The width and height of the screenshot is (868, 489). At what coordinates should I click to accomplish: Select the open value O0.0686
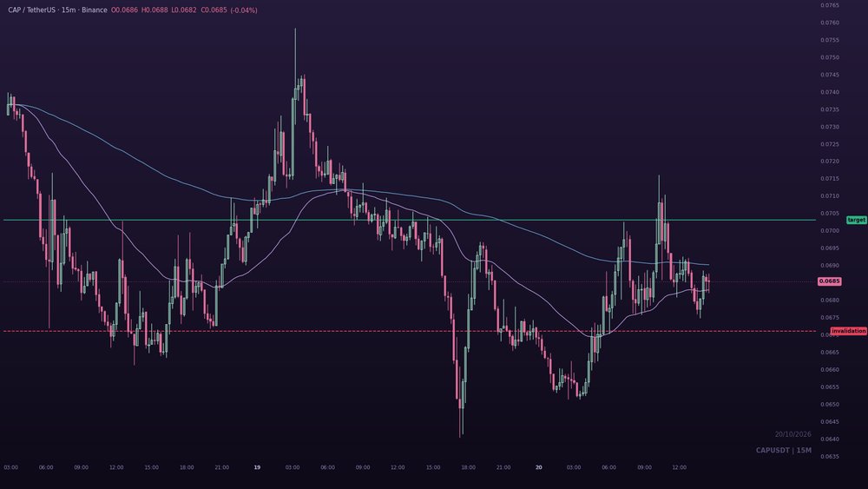click(x=124, y=10)
